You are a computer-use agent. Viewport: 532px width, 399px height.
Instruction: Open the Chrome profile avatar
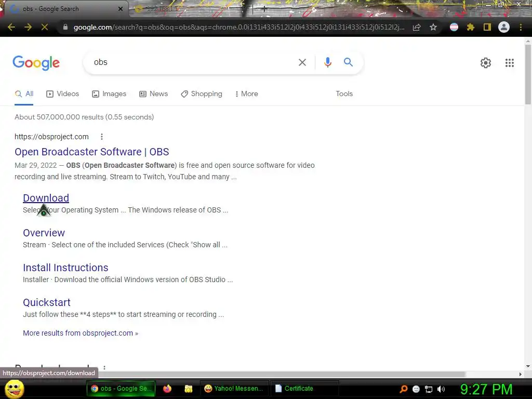click(504, 27)
